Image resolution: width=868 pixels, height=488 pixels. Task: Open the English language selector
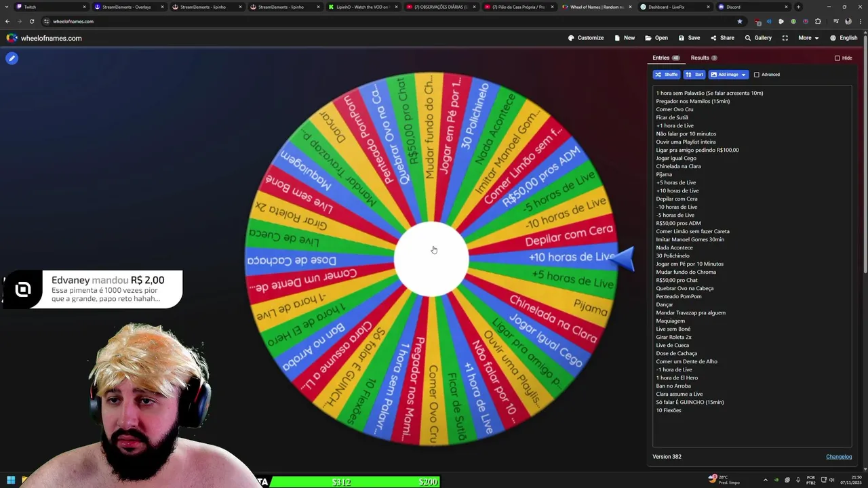coord(844,38)
